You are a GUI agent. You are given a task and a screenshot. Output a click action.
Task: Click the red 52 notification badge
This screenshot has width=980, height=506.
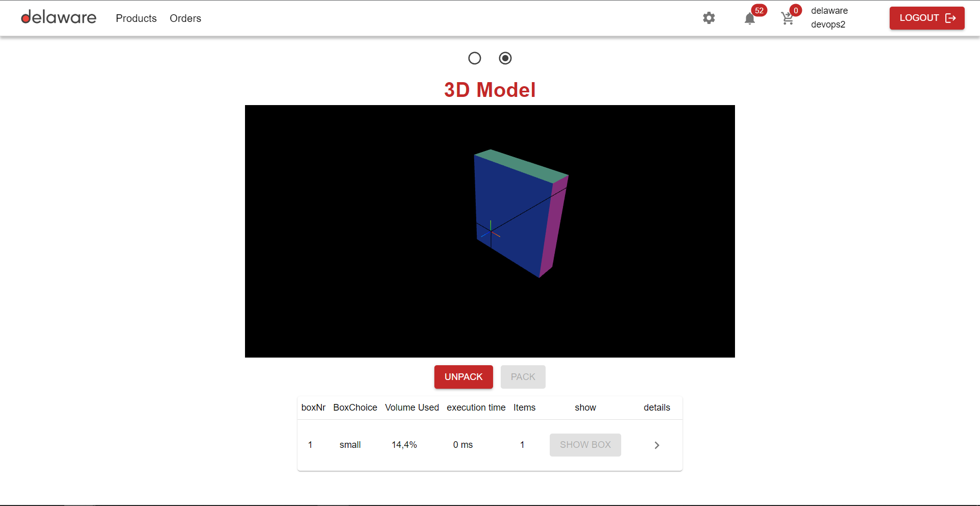pyautogui.click(x=759, y=11)
